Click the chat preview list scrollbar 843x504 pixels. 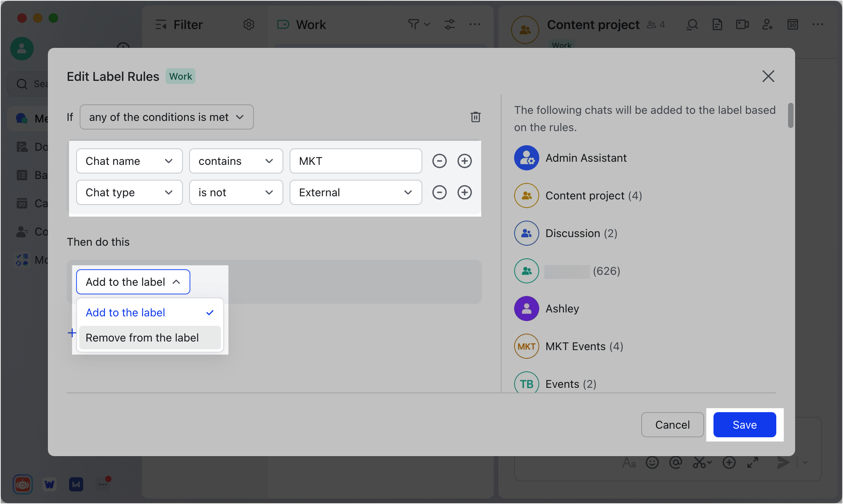tap(790, 115)
